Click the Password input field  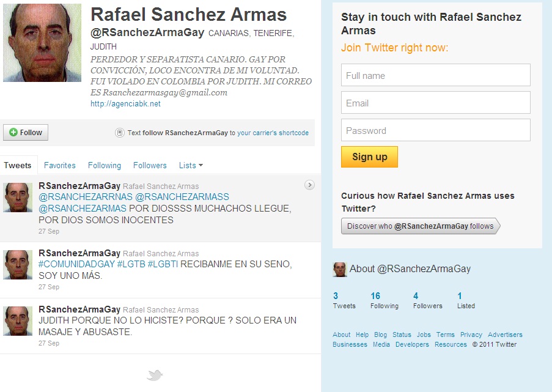coord(435,130)
